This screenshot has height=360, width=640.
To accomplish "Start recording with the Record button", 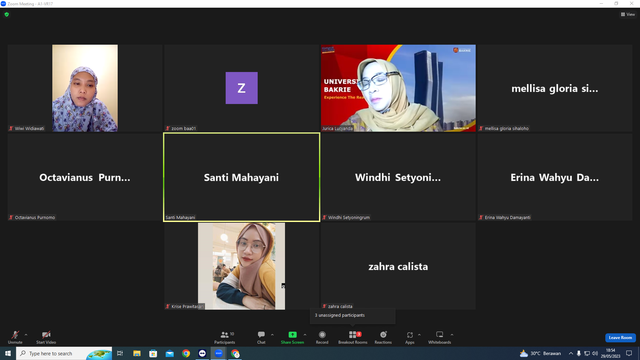I will tap(322, 337).
